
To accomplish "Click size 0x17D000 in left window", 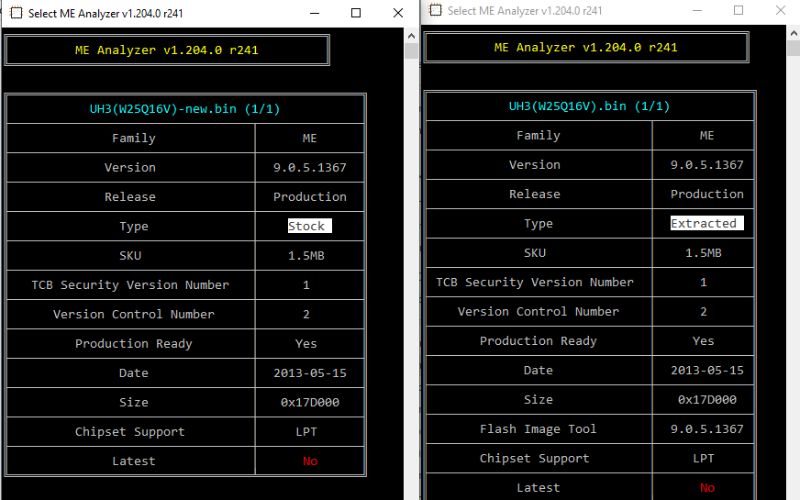I will (310, 403).
